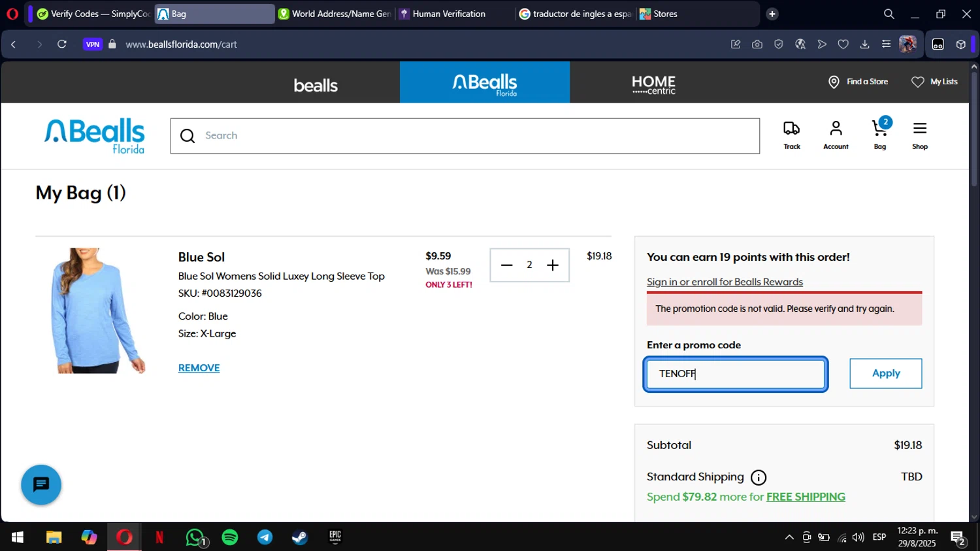Click the Apply promo code button
The height and width of the screenshot is (551, 980).
(x=886, y=373)
